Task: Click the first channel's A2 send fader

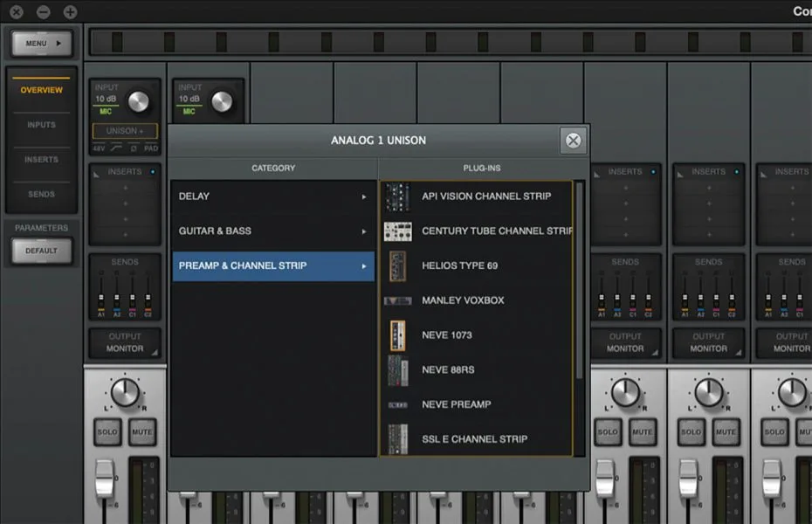Action: (x=116, y=298)
